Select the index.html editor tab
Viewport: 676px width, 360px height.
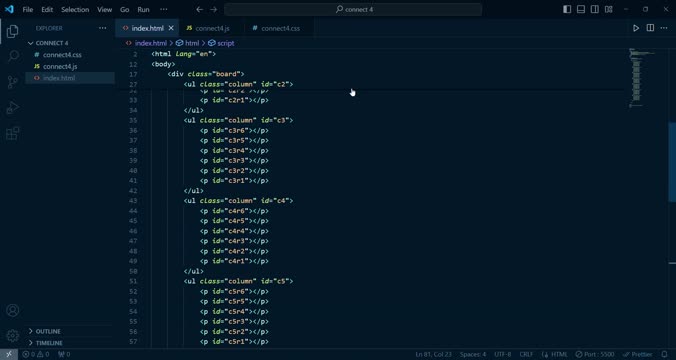(x=147, y=28)
